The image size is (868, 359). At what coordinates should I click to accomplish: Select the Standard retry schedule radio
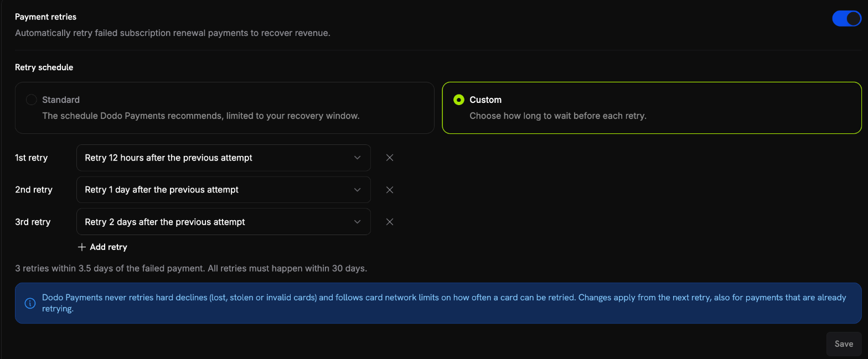pos(32,100)
